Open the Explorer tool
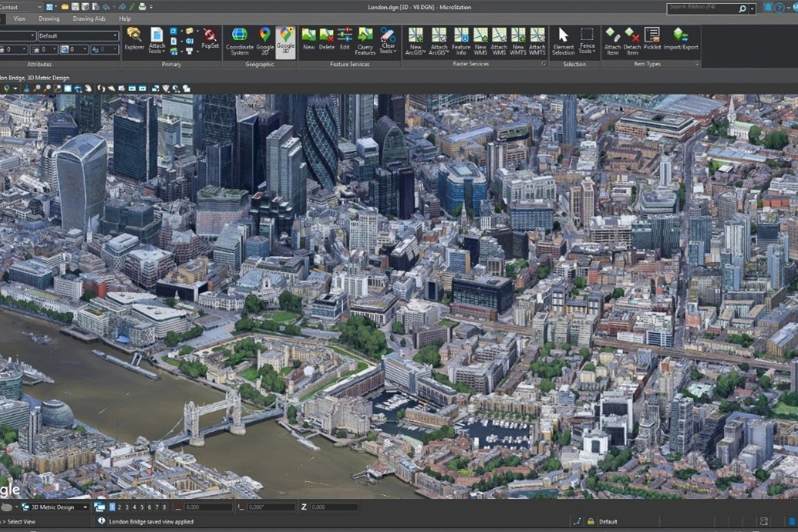Viewport: 798px width, 532px height. click(x=134, y=40)
